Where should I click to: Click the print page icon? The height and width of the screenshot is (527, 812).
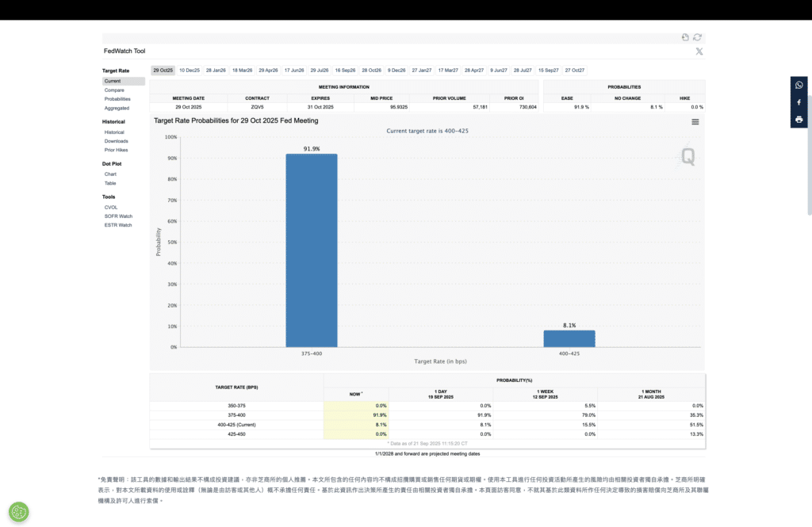[799, 120]
